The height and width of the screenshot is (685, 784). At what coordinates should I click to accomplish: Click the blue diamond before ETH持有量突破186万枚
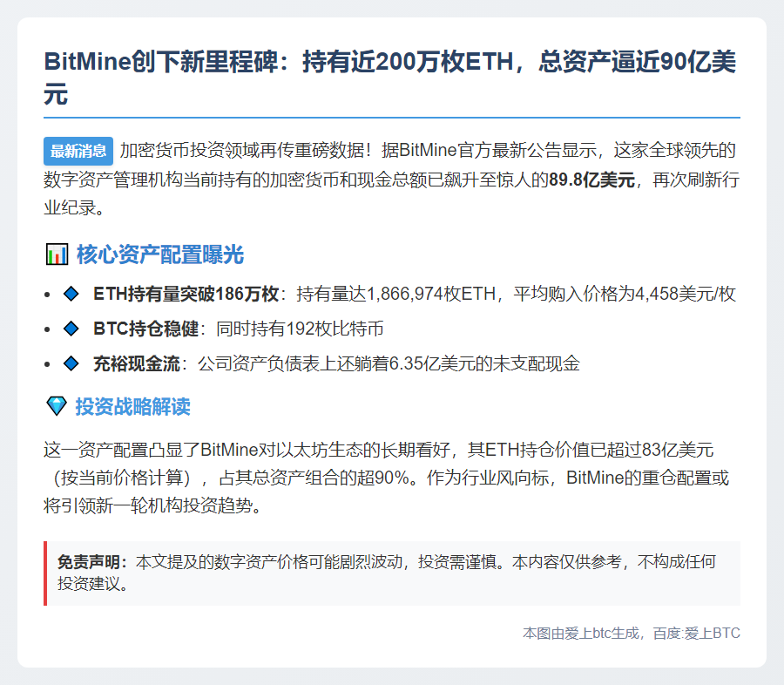pos(71,295)
